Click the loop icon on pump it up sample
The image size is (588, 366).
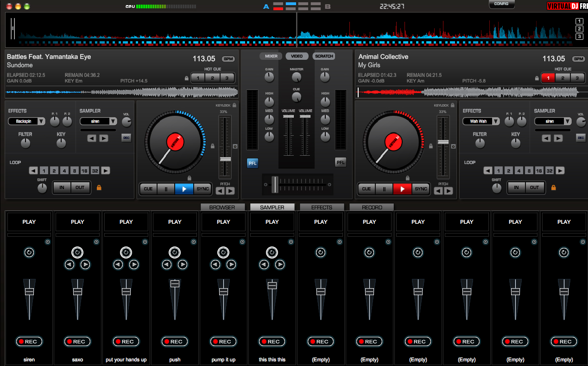click(x=223, y=253)
